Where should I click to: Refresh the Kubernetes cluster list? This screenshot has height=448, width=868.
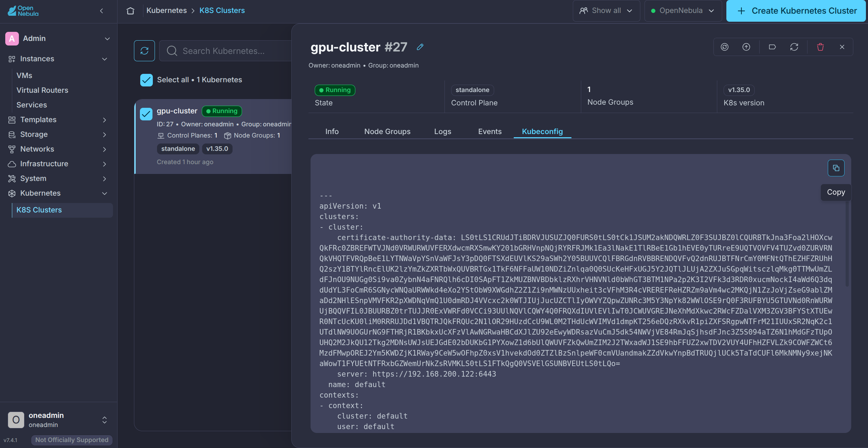144,51
